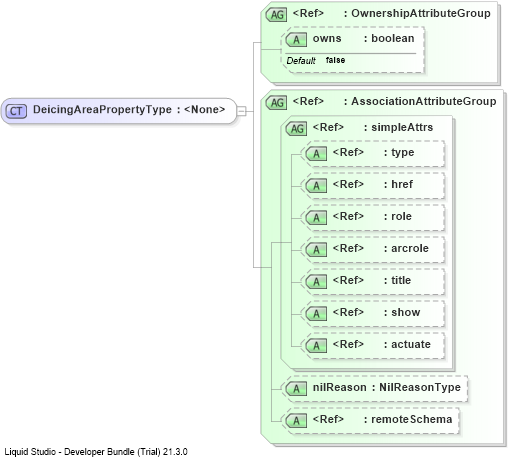
Task: Select the <Ref> : show attribute text
Action: 376,312
